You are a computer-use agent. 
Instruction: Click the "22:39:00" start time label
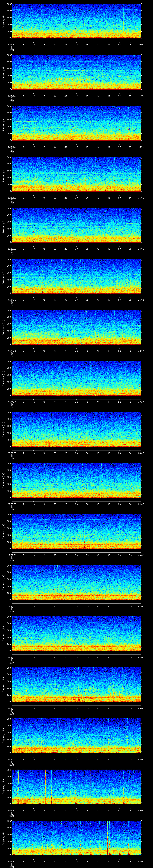pyautogui.click(x=12, y=555)
